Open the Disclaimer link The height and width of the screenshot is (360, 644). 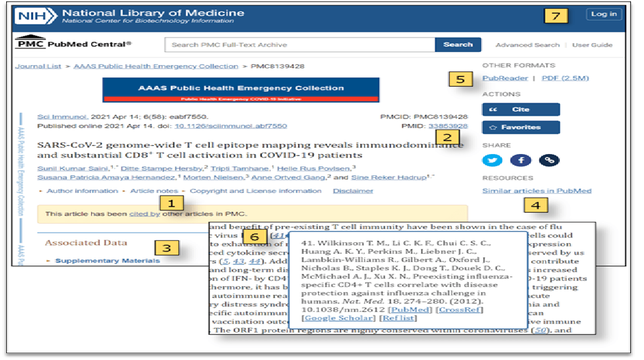point(353,191)
